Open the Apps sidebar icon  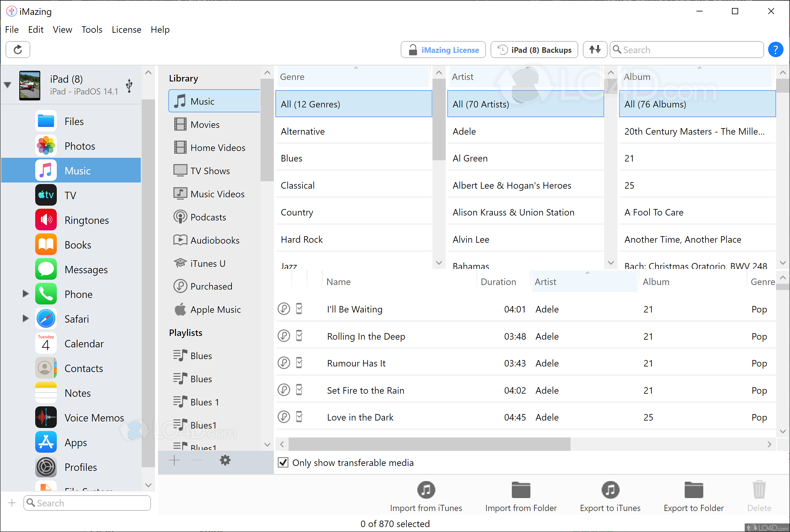[x=46, y=442]
